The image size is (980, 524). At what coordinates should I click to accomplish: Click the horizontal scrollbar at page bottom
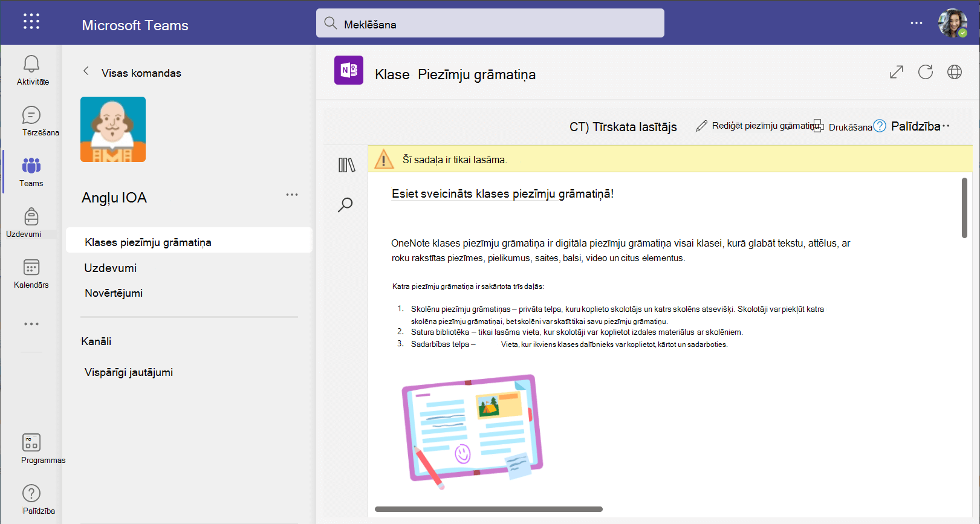(x=488, y=509)
